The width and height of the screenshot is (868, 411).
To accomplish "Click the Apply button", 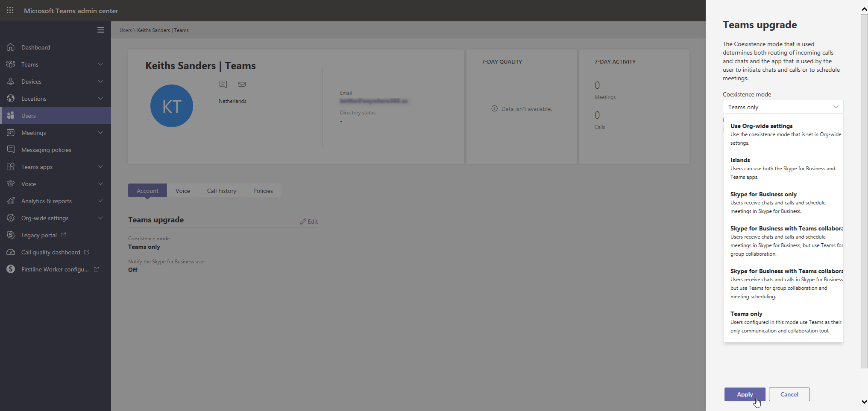I will [x=745, y=394].
